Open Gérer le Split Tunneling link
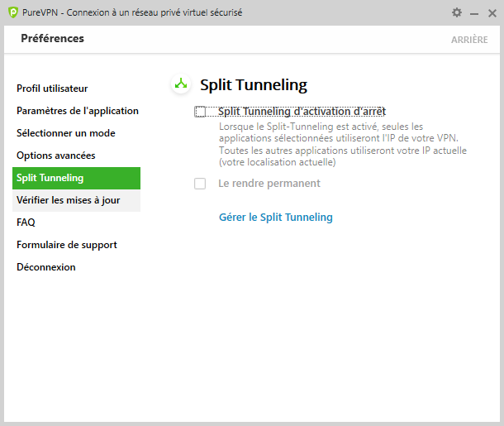 pyautogui.click(x=276, y=218)
